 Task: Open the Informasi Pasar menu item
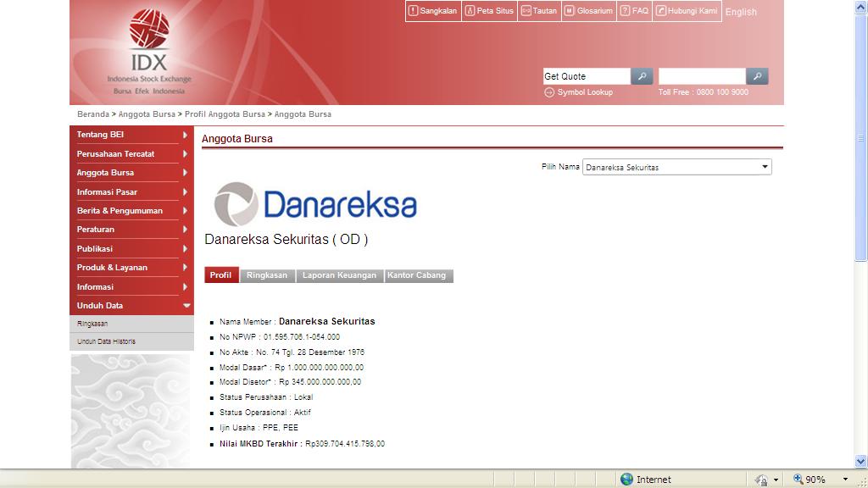[107, 192]
